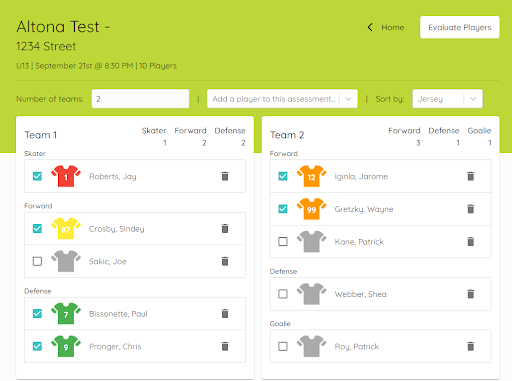Screen dimensions: 512x381
Task: Delete Kane, Patrick using trash icon
Action: (x=471, y=241)
